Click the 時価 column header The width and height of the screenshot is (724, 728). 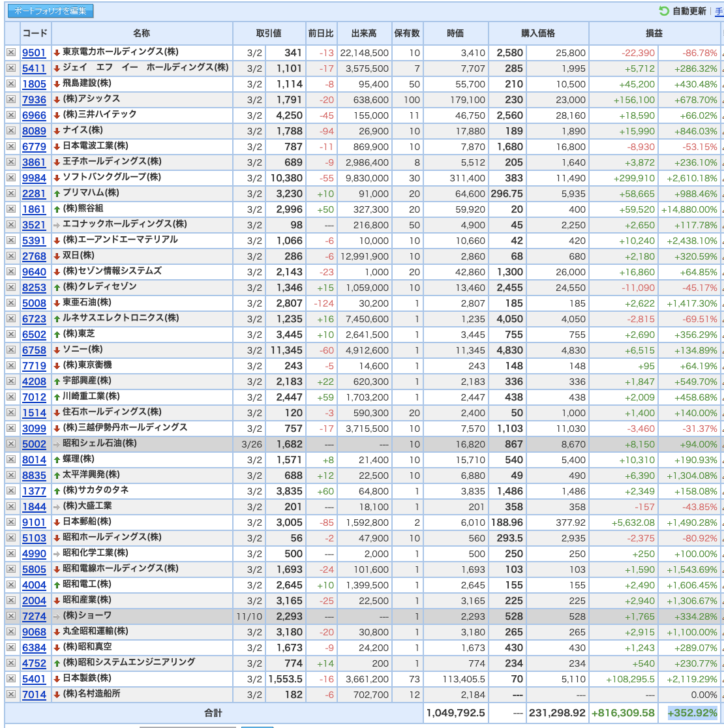[x=456, y=33]
